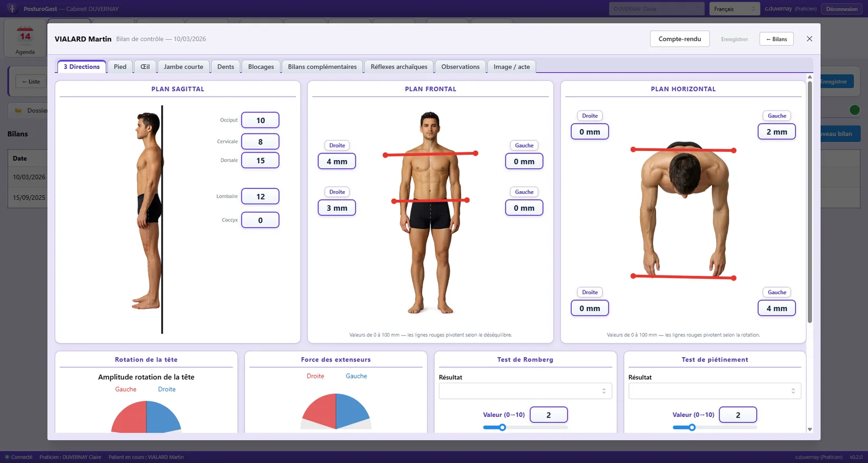This screenshot has height=463, width=868.
Task: Switch to Bilans complémentaires tab
Action: coord(322,67)
